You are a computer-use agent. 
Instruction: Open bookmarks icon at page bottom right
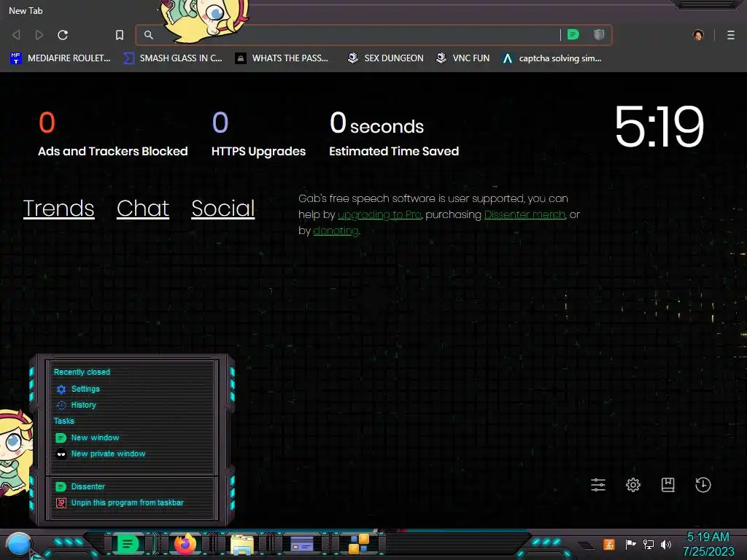click(x=668, y=485)
